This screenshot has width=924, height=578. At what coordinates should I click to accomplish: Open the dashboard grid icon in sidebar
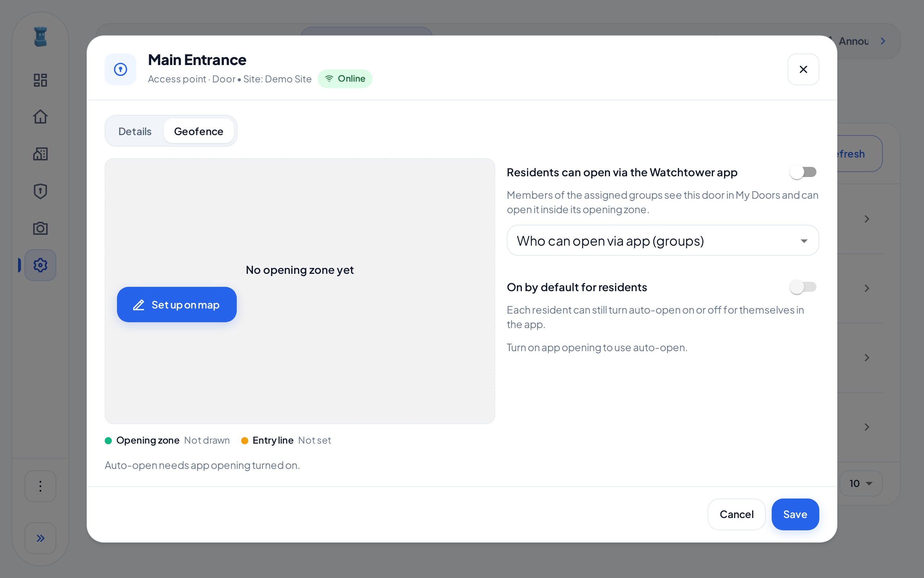tap(40, 80)
